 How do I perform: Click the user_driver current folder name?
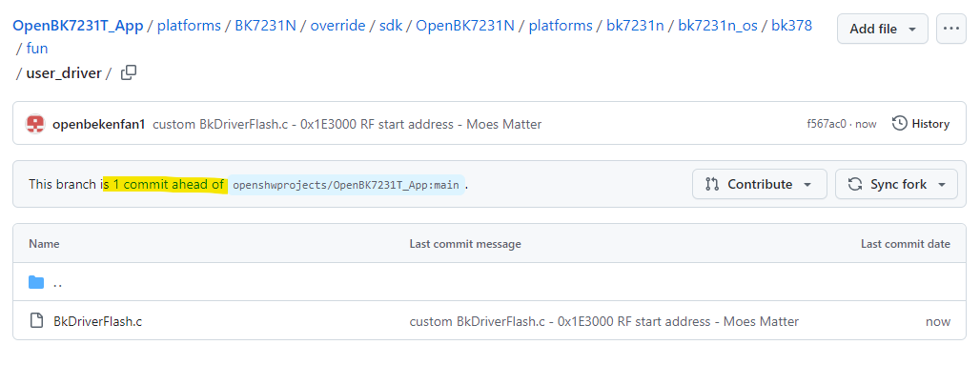coord(64,73)
